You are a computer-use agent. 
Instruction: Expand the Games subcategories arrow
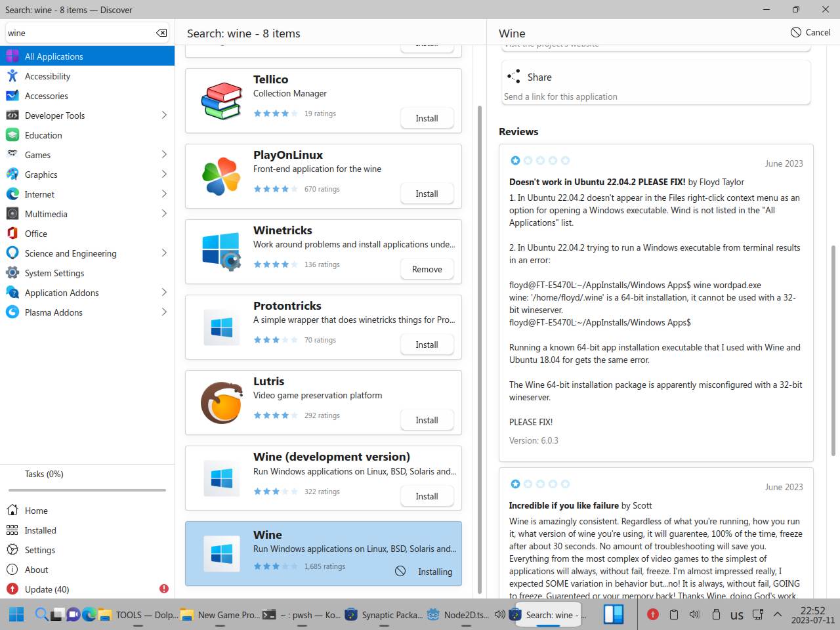point(164,155)
